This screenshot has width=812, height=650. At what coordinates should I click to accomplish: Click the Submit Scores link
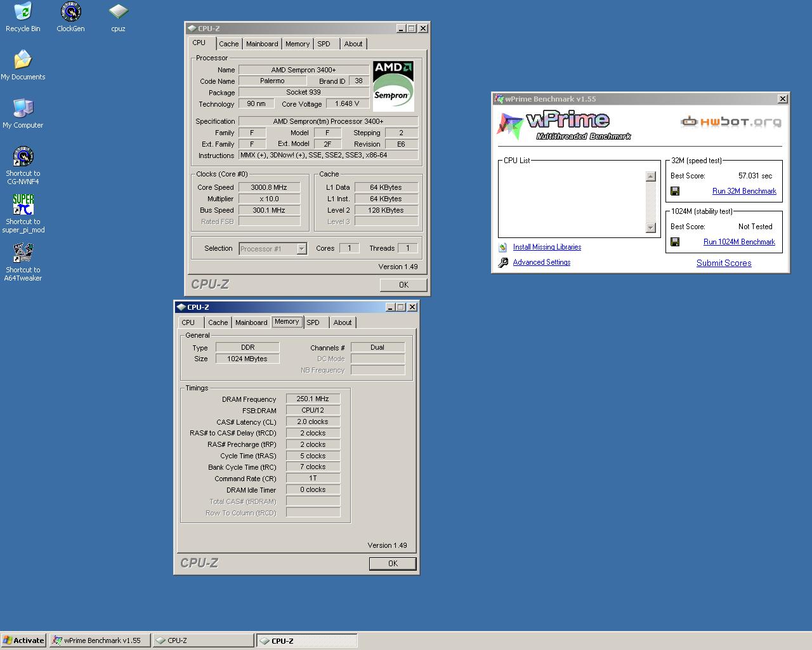724,263
